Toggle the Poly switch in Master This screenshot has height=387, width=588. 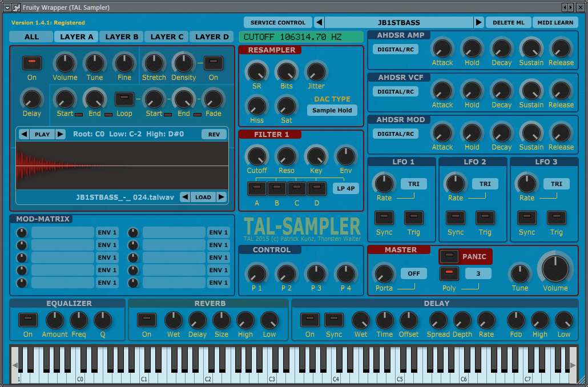click(449, 273)
